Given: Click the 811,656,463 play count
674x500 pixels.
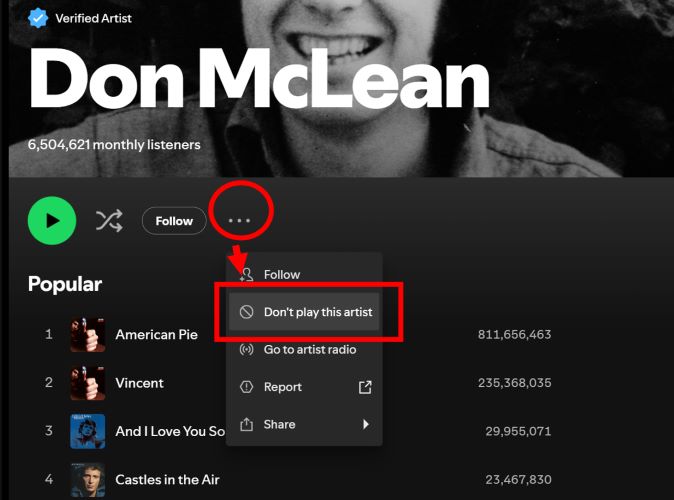Looking at the screenshot, I should pos(515,334).
